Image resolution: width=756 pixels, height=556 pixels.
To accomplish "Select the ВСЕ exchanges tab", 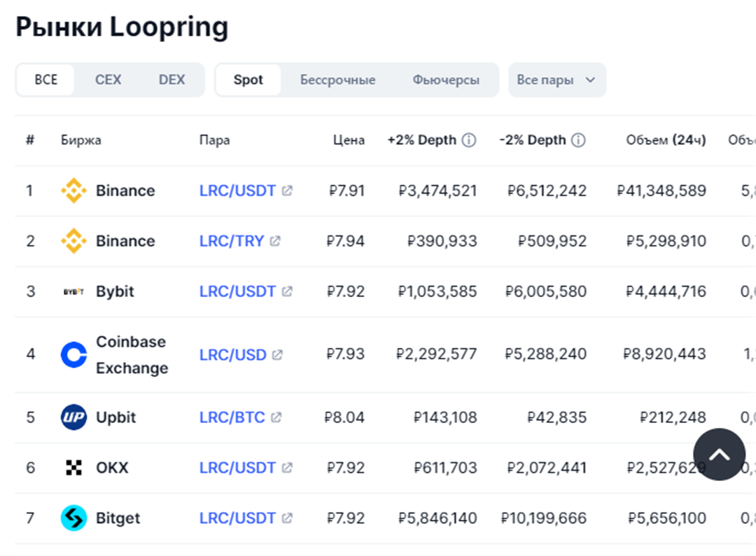I will (x=45, y=80).
